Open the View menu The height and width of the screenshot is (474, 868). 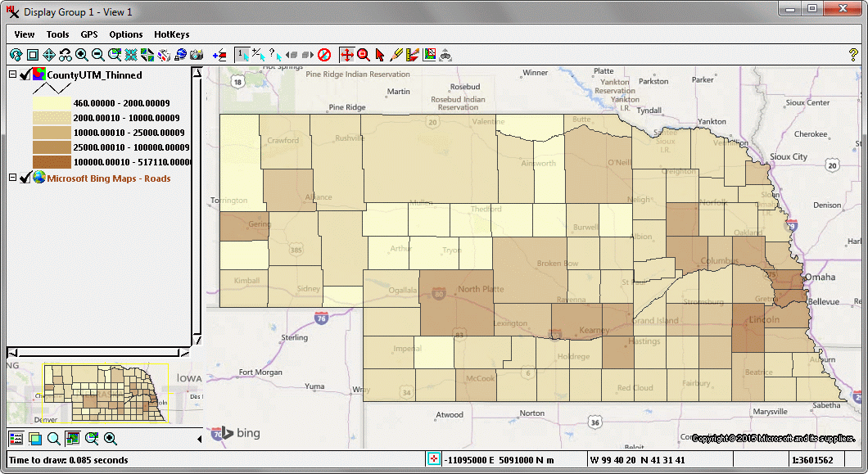point(25,34)
